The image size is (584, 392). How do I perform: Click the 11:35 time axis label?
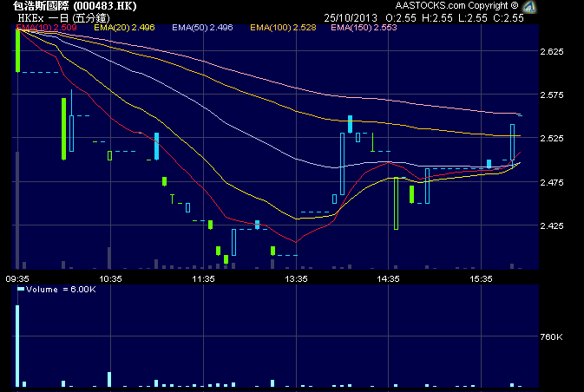pos(203,279)
